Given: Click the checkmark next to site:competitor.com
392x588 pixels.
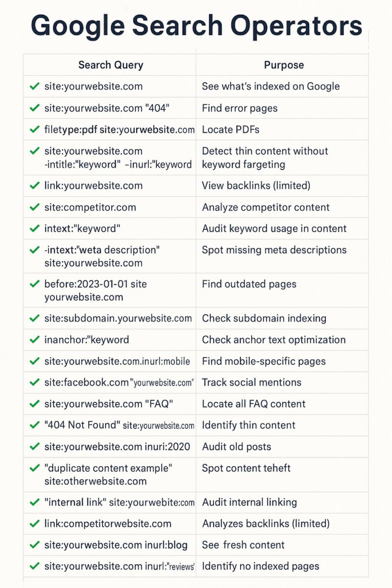Looking at the screenshot, I should pos(34,207).
